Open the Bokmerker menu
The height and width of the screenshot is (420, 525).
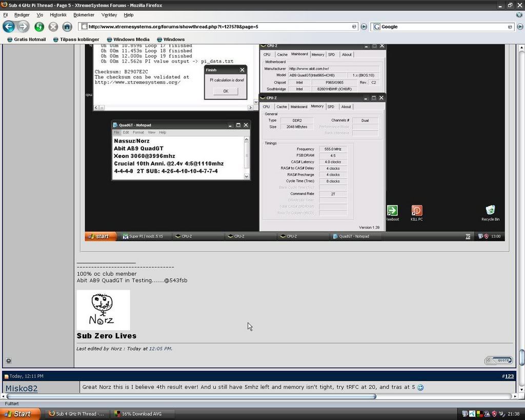(84, 15)
